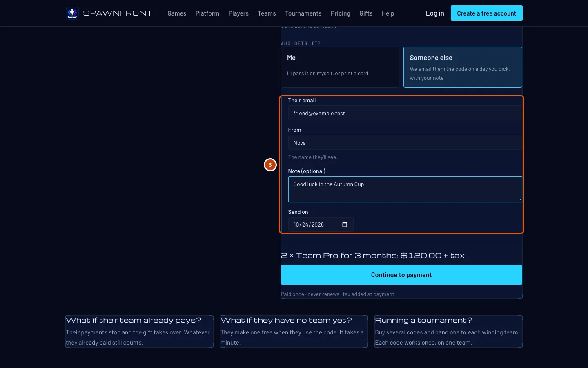The width and height of the screenshot is (588, 368).
Task: Click the order total "$120.00 + tax" line
Action: [373, 256]
